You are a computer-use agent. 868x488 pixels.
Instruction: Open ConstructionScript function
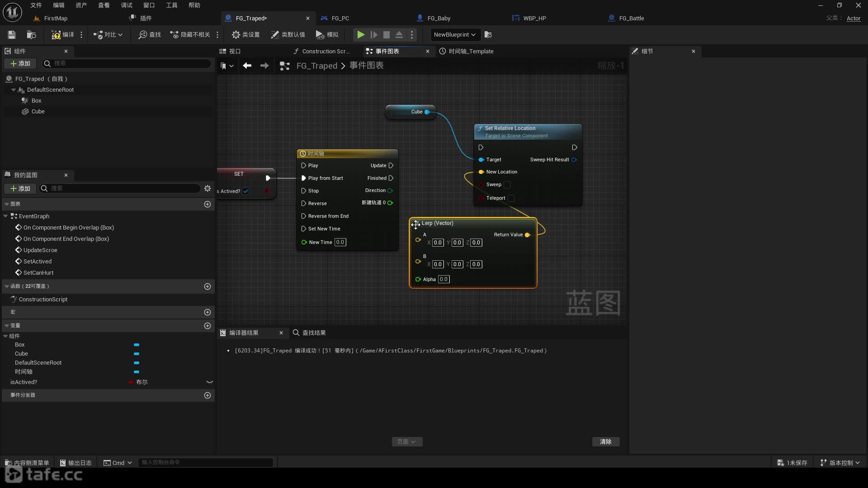43,300
